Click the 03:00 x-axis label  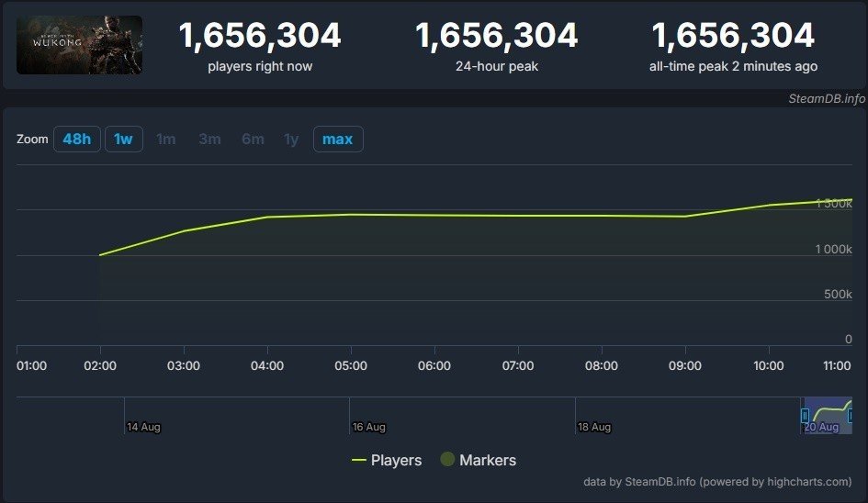(x=184, y=365)
